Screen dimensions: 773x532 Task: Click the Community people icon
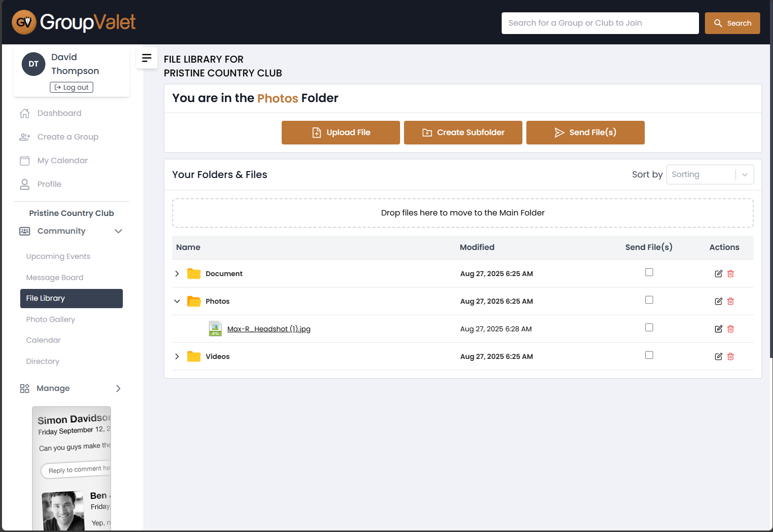click(x=25, y=231)
